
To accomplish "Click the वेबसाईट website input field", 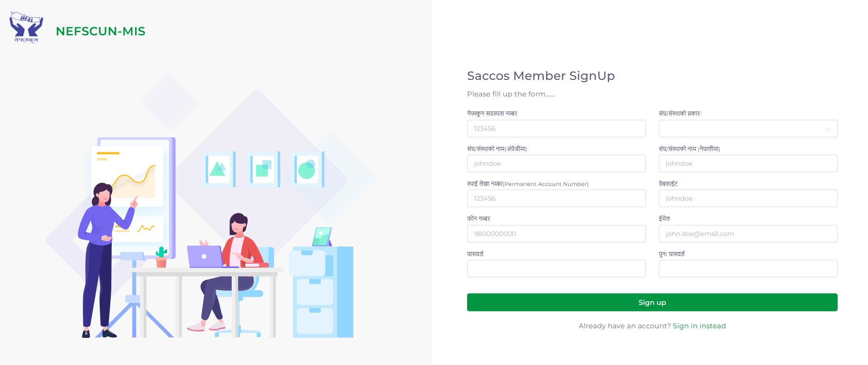I will coord(748,198).
